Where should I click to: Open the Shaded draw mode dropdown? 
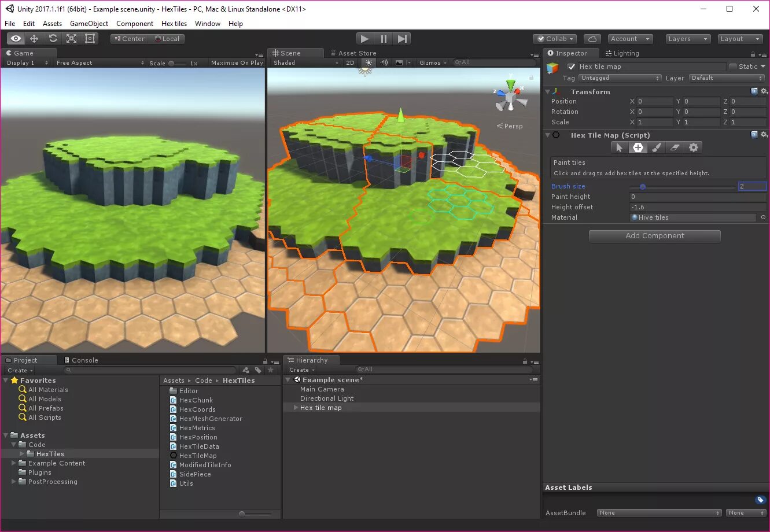point(305,62)
